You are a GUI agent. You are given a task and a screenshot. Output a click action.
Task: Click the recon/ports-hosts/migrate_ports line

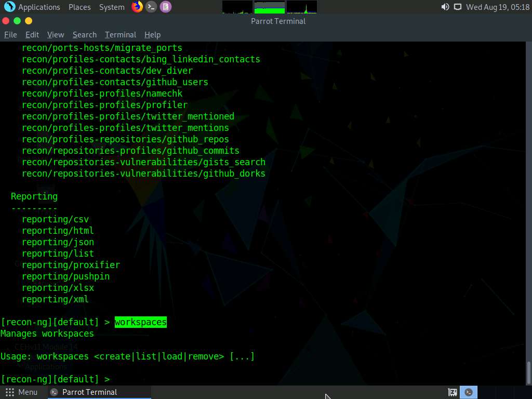coord(102,48)
